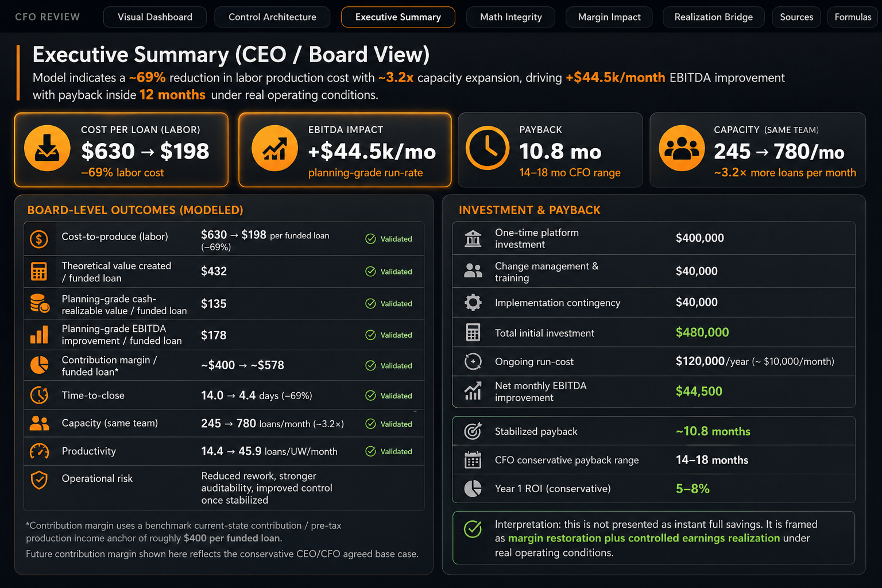Click the calculator icon beside Theoretical value created
This screenshot has width=882, height=588.
(x=39, y=271)
